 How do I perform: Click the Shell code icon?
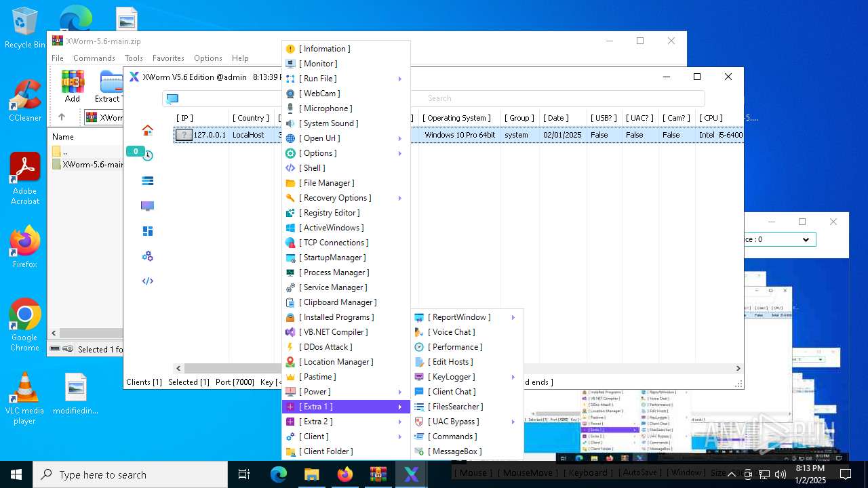pyautogui.click(x=290, y=168)
